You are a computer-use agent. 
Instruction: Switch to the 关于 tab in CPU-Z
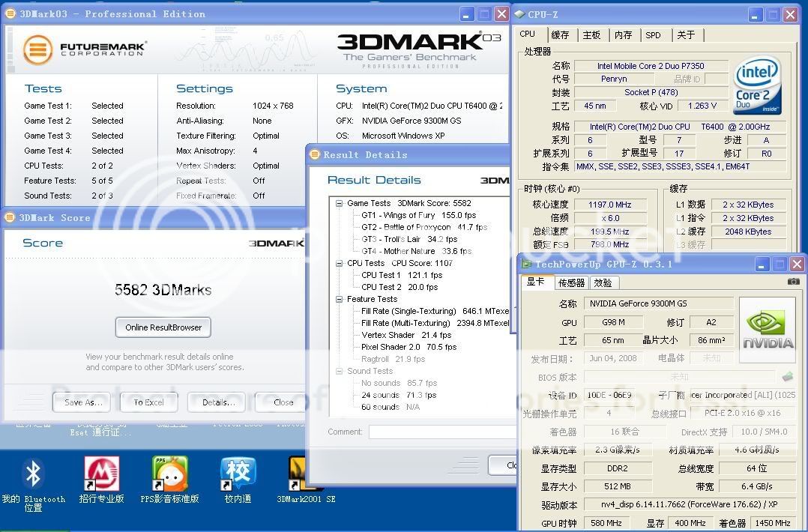(x=686, y=35)
